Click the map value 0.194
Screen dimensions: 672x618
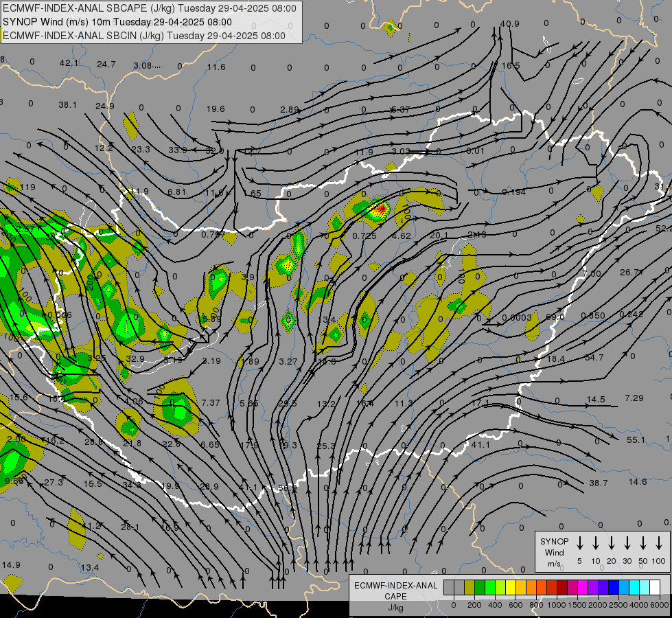coord(513,192)
